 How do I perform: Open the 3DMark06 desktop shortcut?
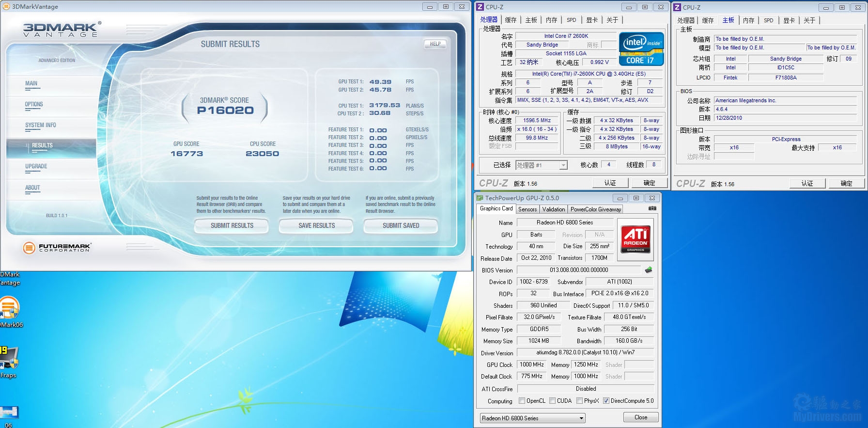coord(10,313)
